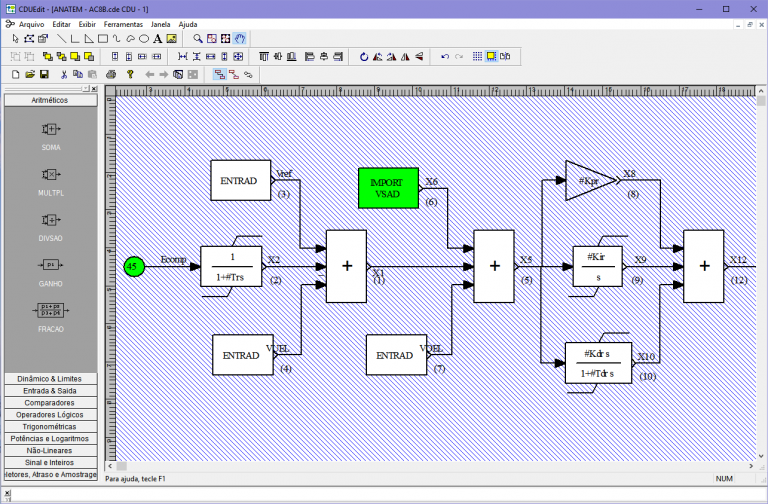Open the Exibir menu

[88, 23]
